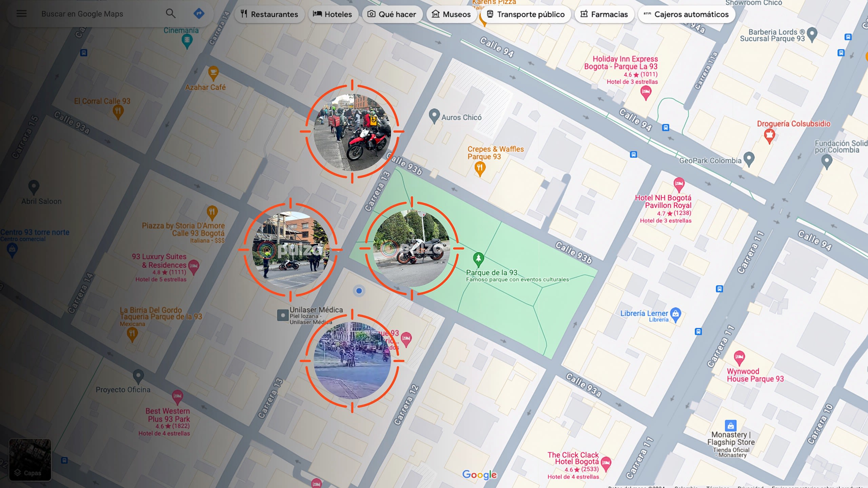Viewport: 868px width, 488px height.
Task: Click the blue current location dot
Action: (x=359, y=291)
